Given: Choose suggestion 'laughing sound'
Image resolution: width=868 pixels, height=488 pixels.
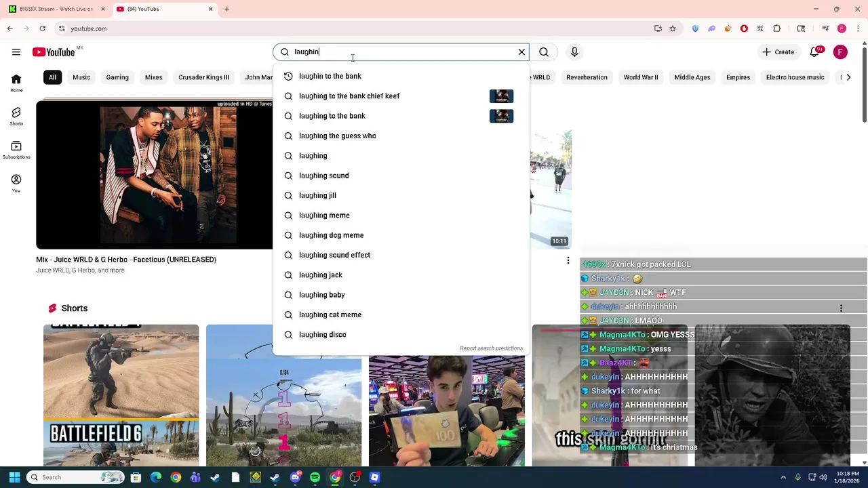Looking at the screenshot, I should [401, 176].
